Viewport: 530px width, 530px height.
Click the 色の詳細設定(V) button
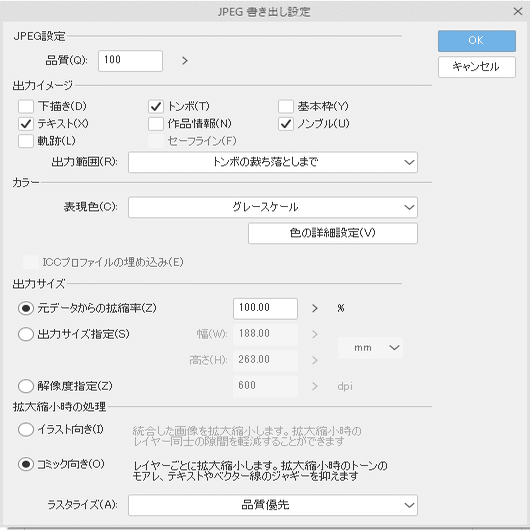(333, 233)
